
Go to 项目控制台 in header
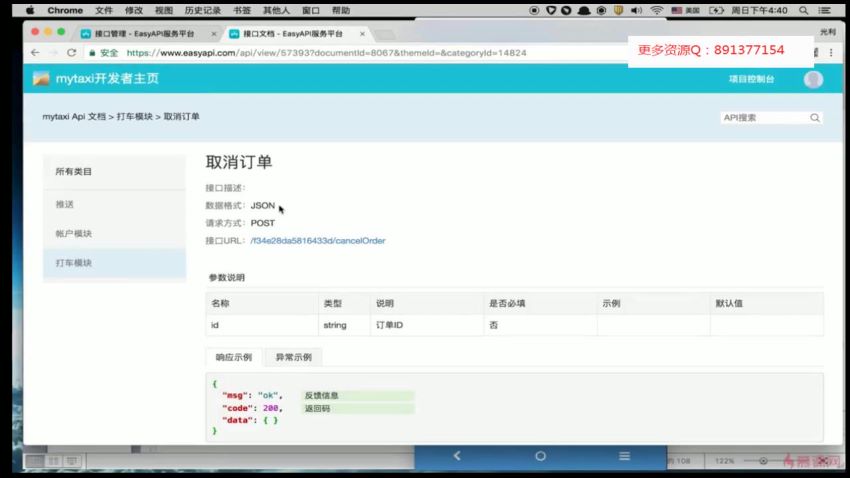[x=751, y=79]
